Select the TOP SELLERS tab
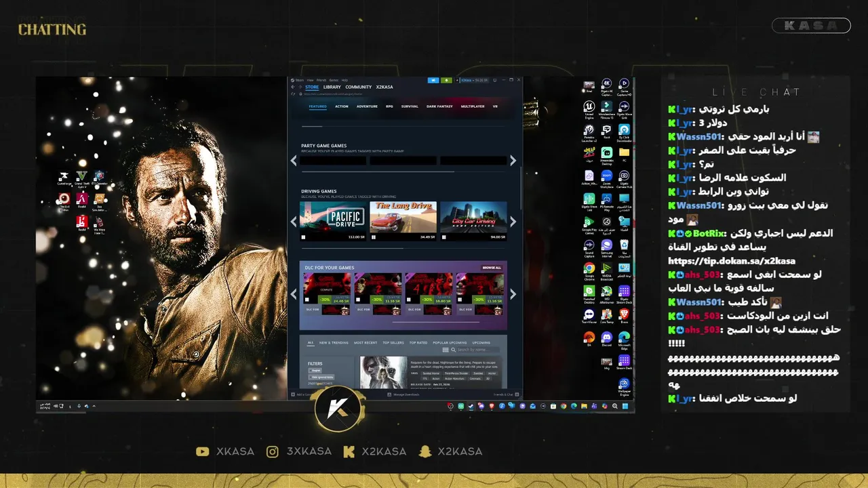Screen dimensions: 868x488 click(x=393, y=343)
